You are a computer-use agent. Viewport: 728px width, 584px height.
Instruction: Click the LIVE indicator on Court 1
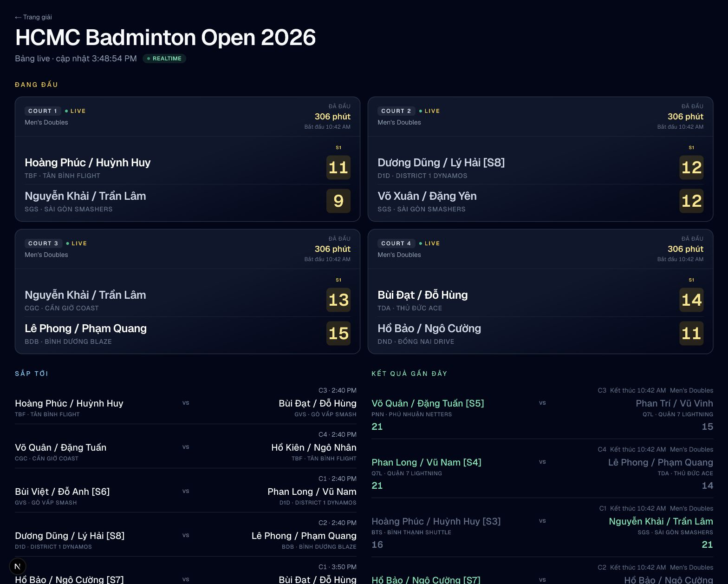75,111
